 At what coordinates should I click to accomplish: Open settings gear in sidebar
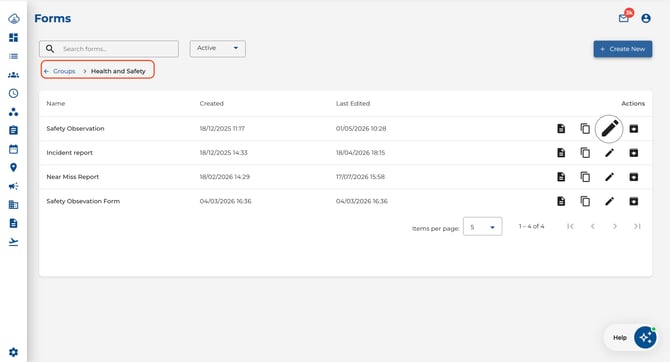(x=14, y=352)
